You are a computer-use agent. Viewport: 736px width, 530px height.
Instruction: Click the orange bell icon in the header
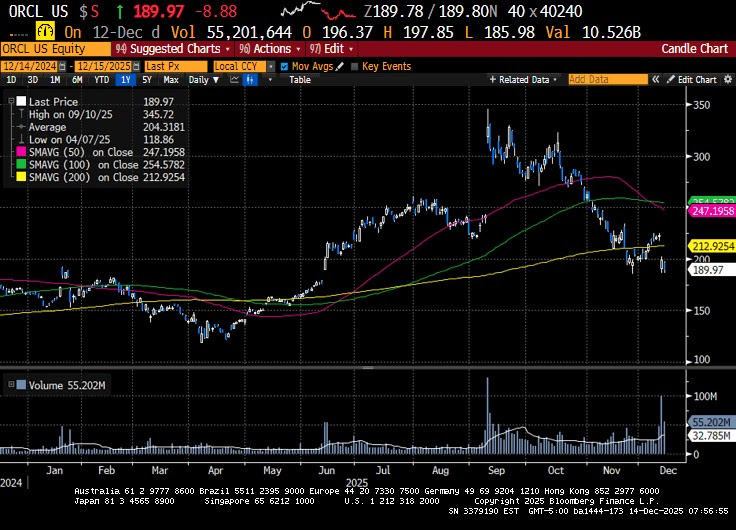point(44,29)
